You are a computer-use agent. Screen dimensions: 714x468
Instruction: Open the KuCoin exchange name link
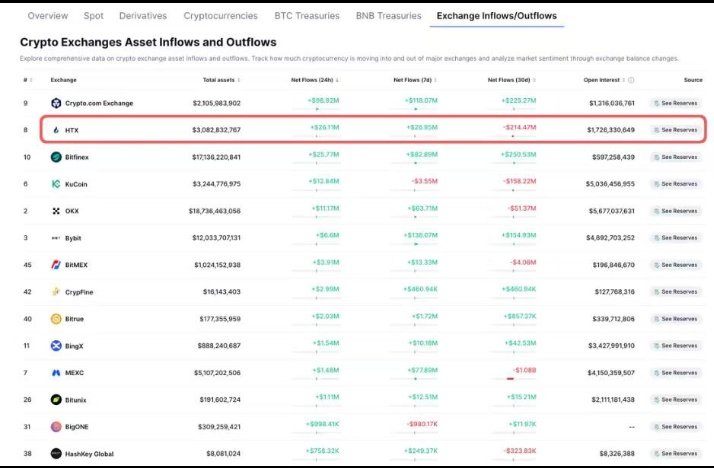click(x=76, y=184)
